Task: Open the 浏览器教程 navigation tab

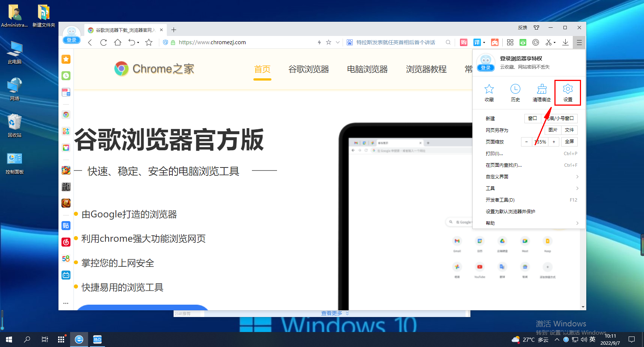Action: (x=426, y=69)
